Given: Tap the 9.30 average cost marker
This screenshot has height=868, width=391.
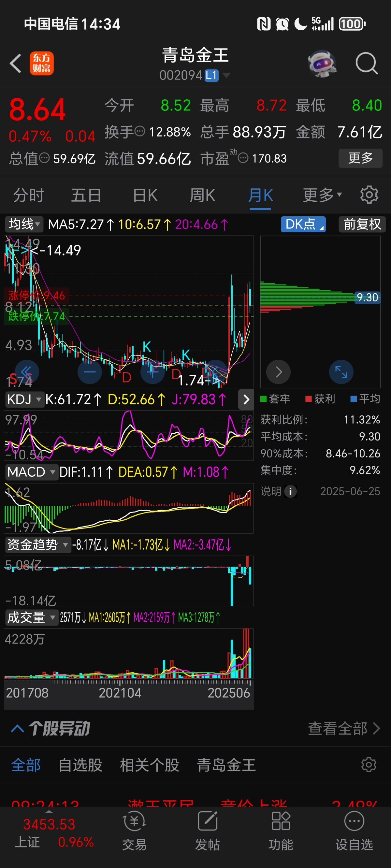Looking at the screenshot, I should point(367,297).
